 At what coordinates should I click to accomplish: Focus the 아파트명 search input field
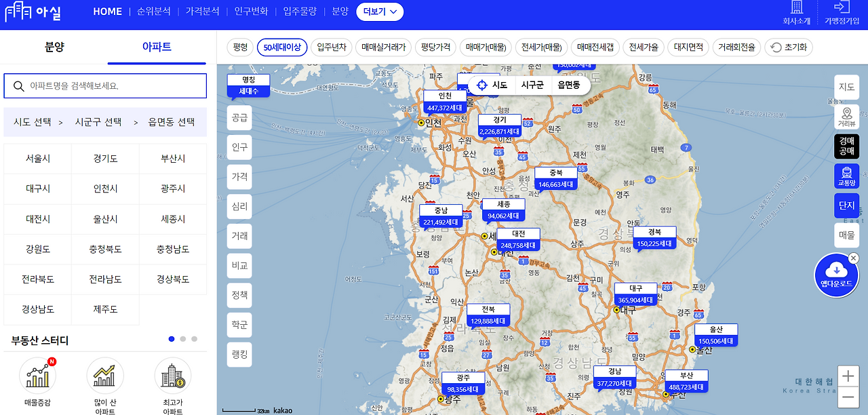pyautogui.click(x=105, y=86)
